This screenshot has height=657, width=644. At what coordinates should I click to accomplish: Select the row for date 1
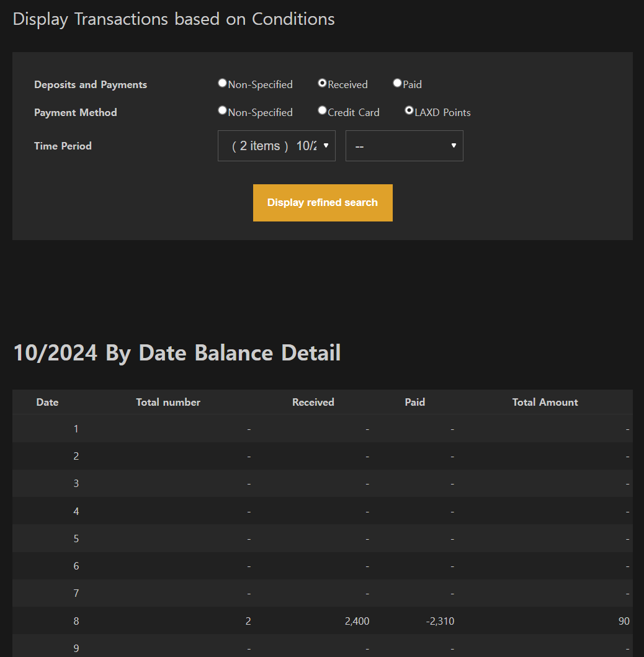click(x=76, y=429)
